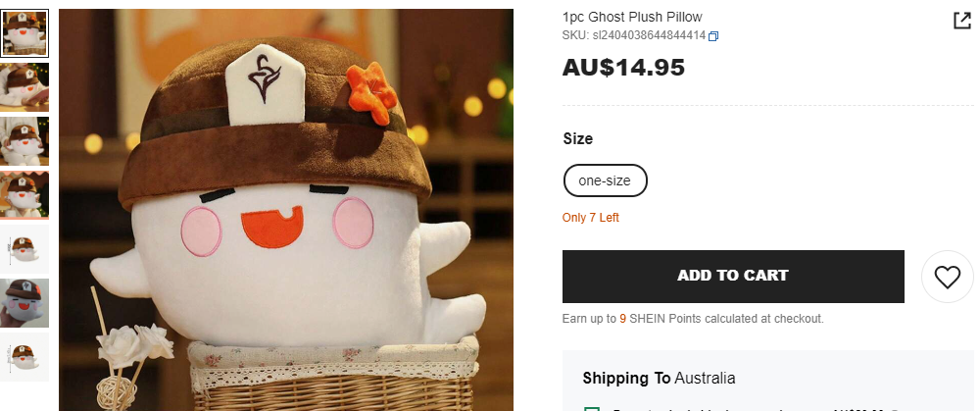Image resolution: width=980 pixels, height=411 pixels.
Task: Click the share icon beside the product title
Action: [x=962, y=21]
